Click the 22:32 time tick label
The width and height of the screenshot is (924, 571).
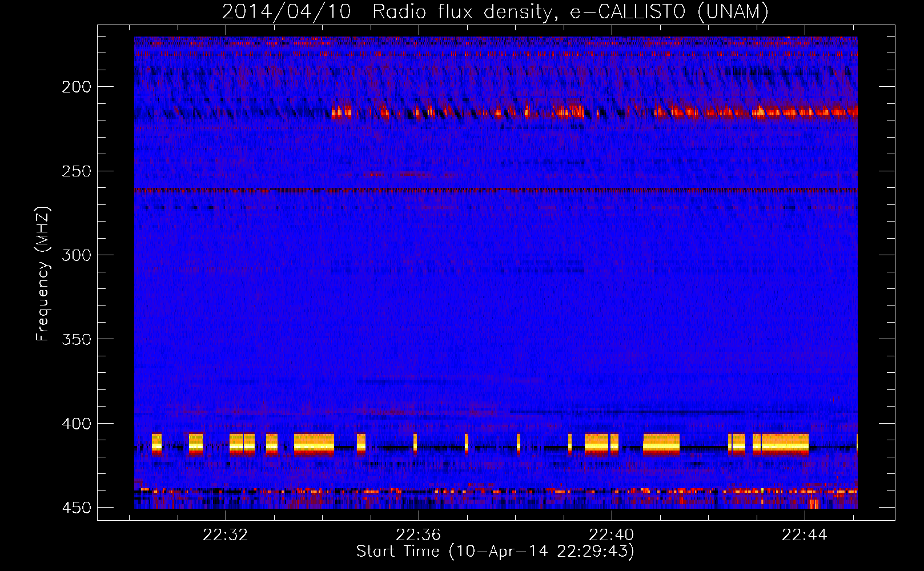coord(226,534)
